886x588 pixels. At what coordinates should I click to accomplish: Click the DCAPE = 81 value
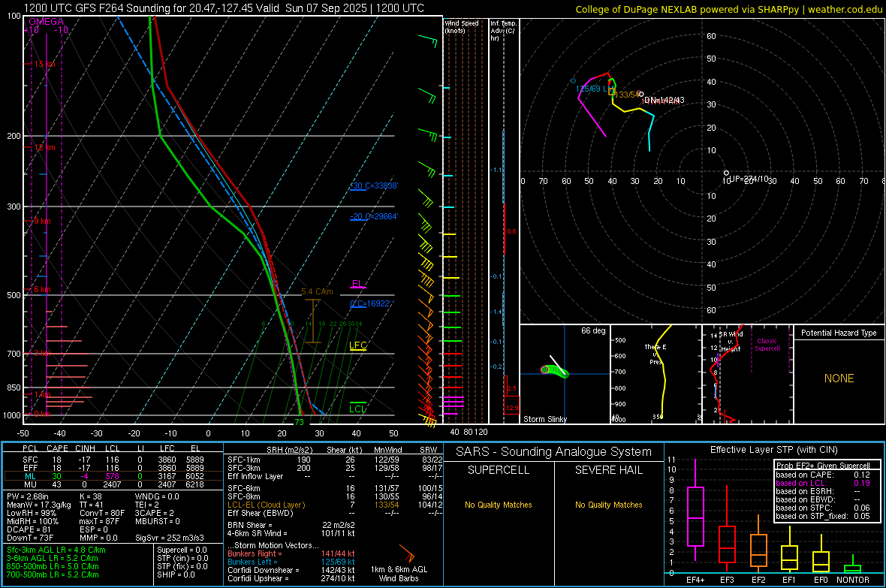29,529
